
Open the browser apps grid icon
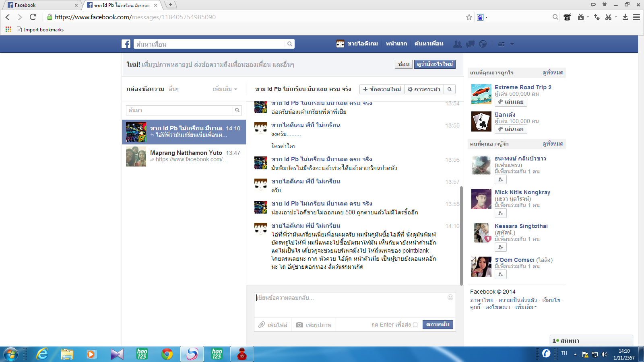tap(8, 29)
